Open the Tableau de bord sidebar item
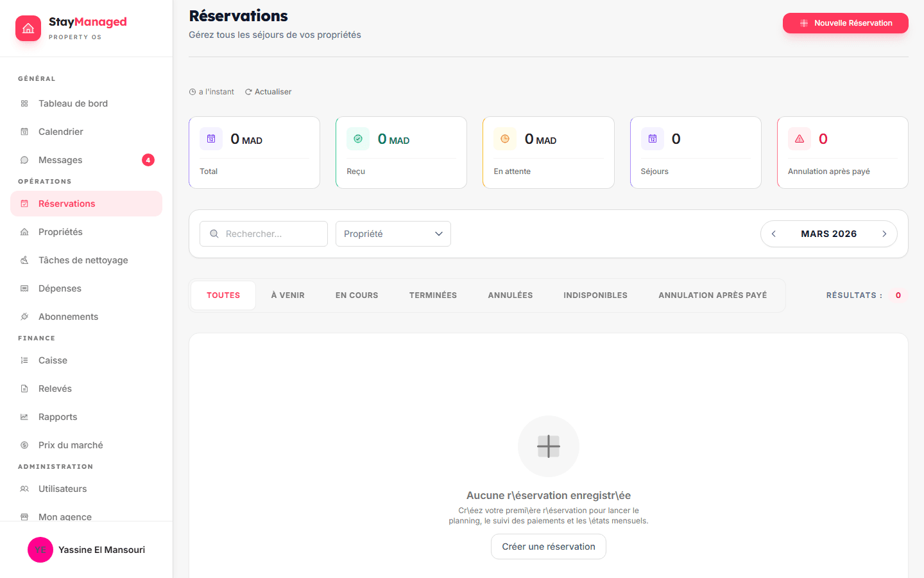The image size is (924, 578). click(73, 103)
